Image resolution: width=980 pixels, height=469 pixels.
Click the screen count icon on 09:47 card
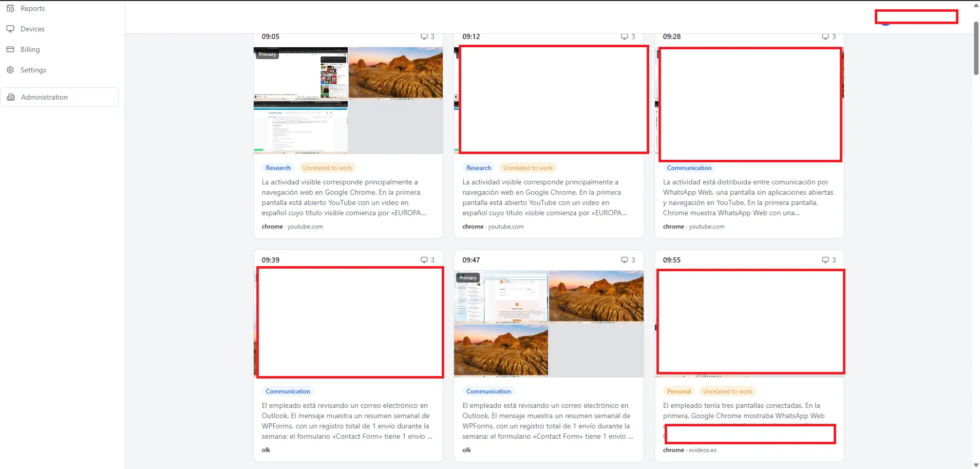(625, 260)
